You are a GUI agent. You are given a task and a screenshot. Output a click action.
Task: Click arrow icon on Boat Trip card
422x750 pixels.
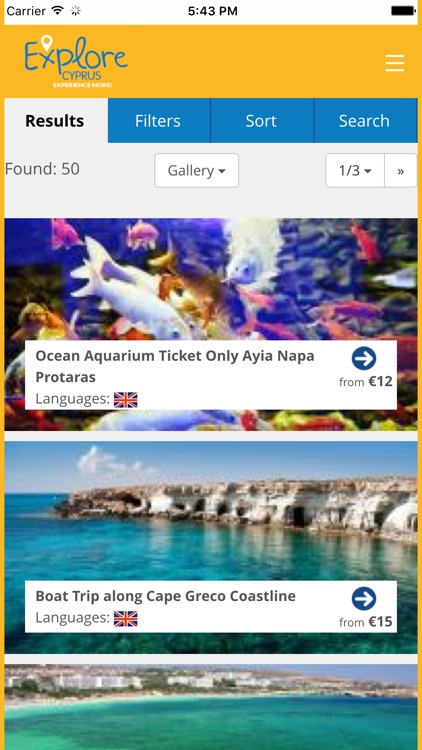click(x=364, y=598)
